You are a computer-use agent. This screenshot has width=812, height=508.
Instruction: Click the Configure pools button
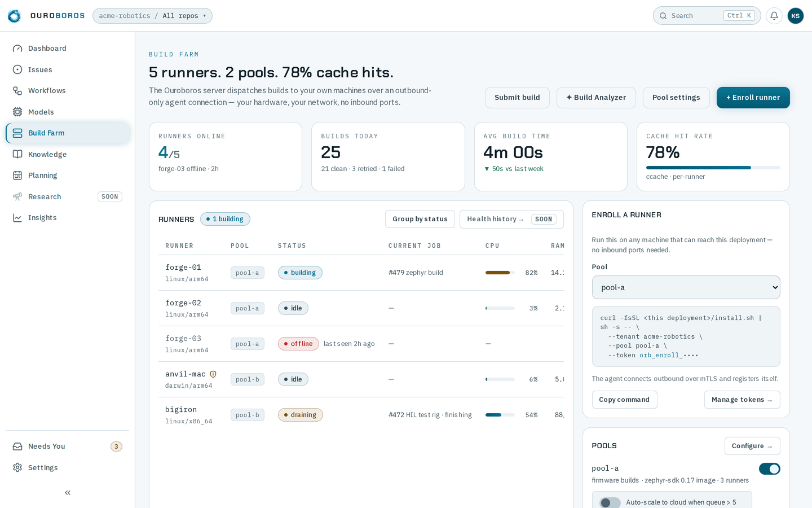point(752,446)
